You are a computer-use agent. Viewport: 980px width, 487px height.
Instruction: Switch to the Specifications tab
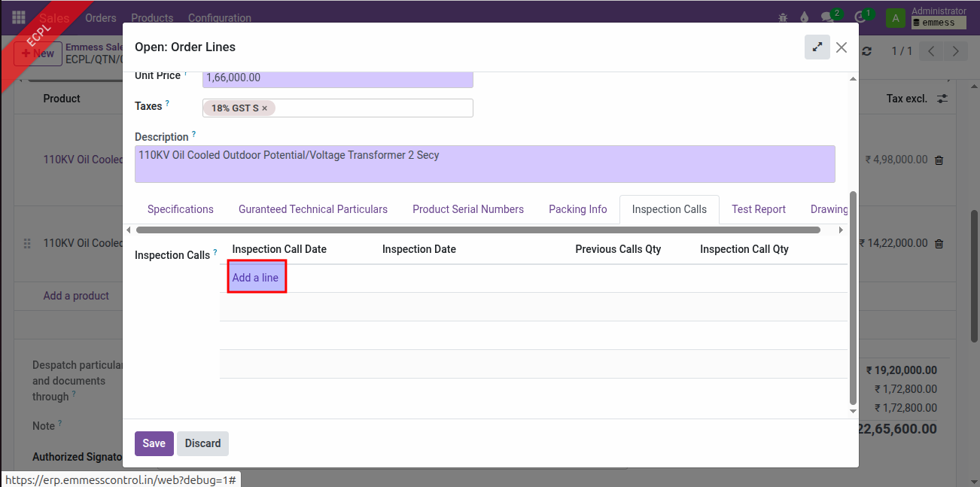[x=180, y=209]
